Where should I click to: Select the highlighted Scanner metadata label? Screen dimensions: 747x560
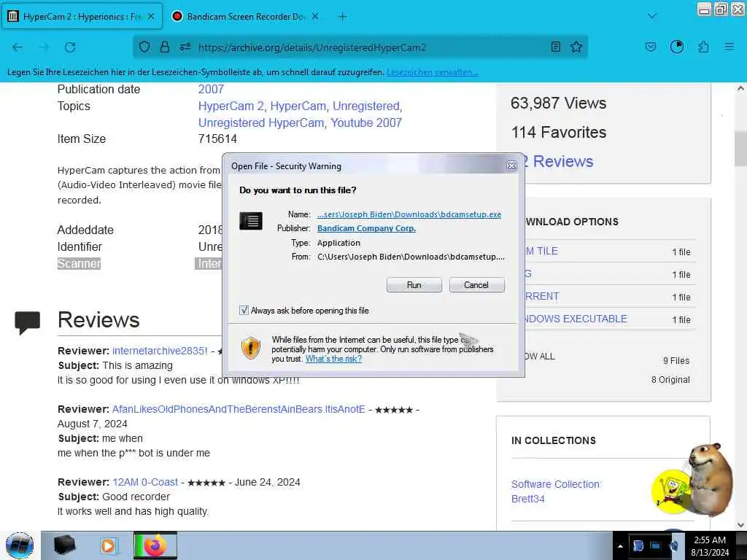pos(79,263)
